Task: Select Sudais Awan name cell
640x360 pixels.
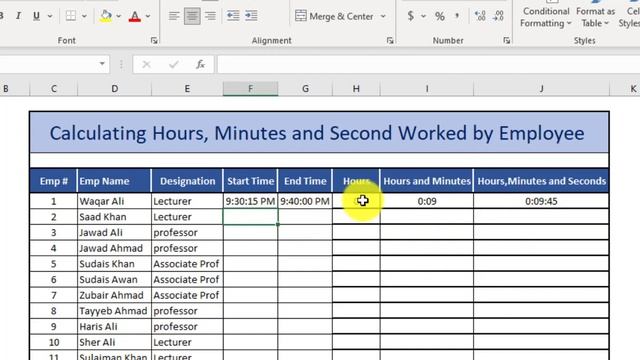Action: pos(114,280)
